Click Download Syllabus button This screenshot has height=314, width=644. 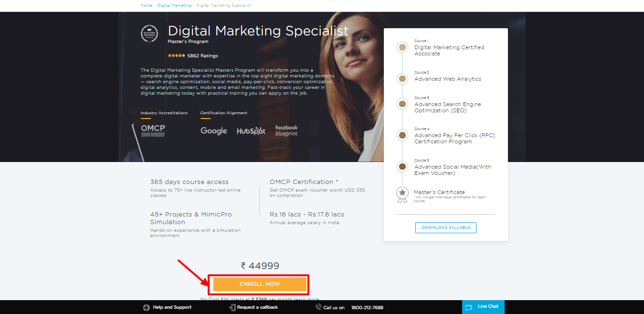(x=446, y=227)
